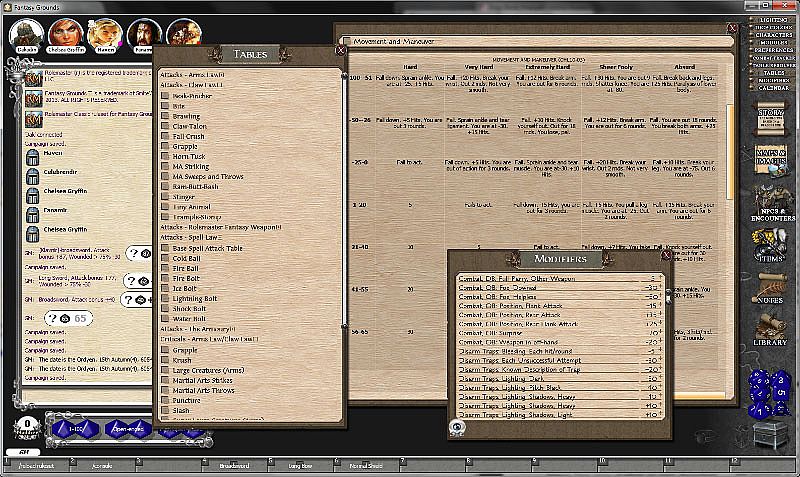Viewport: 800px width, 477px height.
Task: Open the Library sidebar icon
Action: click(772, 330)
